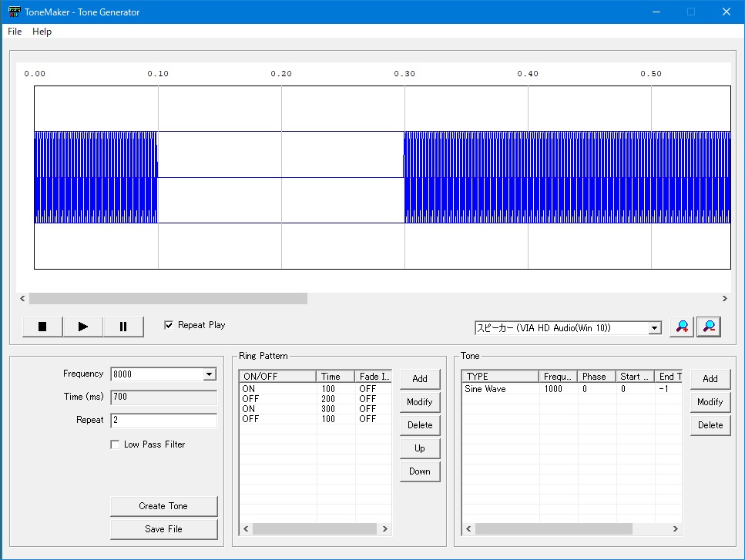Image resolution: width=745 pixels, height=560 pixels.
Task: Click the ToneMaker app icon in the title bar
Action: click(15, 12)
